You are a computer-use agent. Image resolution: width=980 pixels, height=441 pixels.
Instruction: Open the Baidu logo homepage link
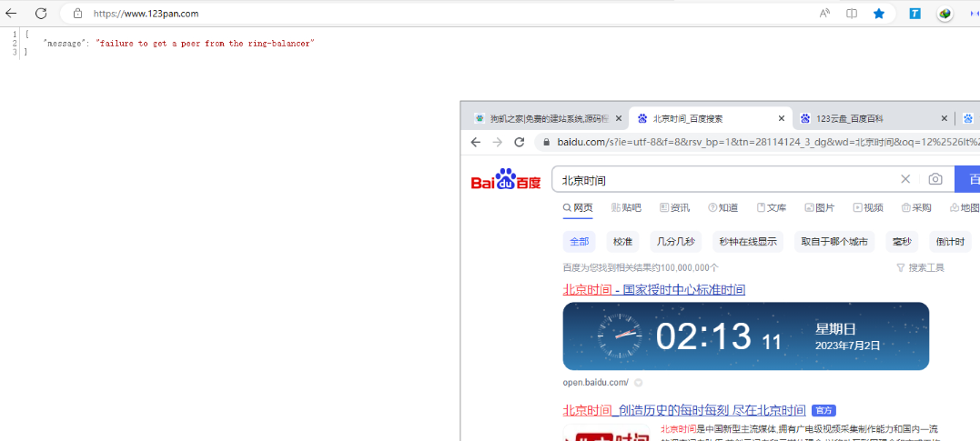click(506, 180)
